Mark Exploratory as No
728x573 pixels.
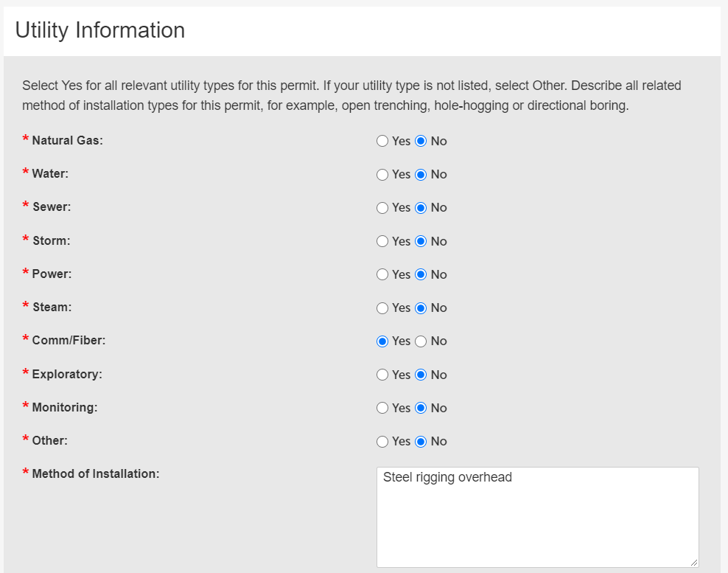tap(421, 375)
